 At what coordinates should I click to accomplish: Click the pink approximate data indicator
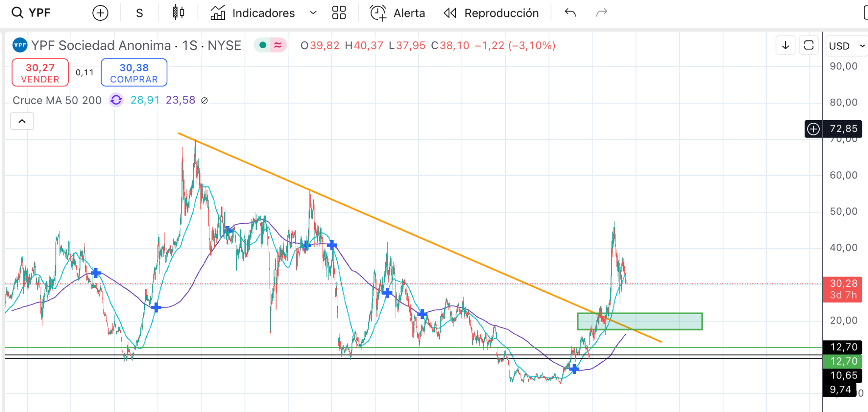pos(278,45)
